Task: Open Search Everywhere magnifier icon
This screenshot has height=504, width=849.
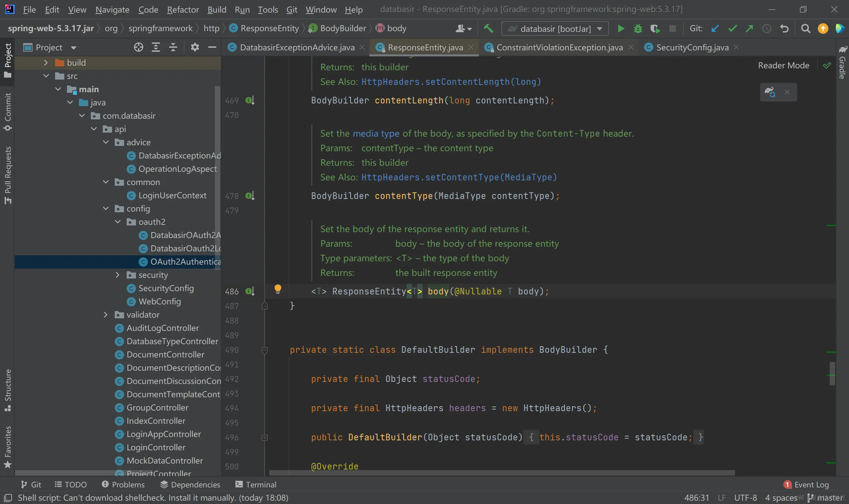Action: (x=806, y=29)
